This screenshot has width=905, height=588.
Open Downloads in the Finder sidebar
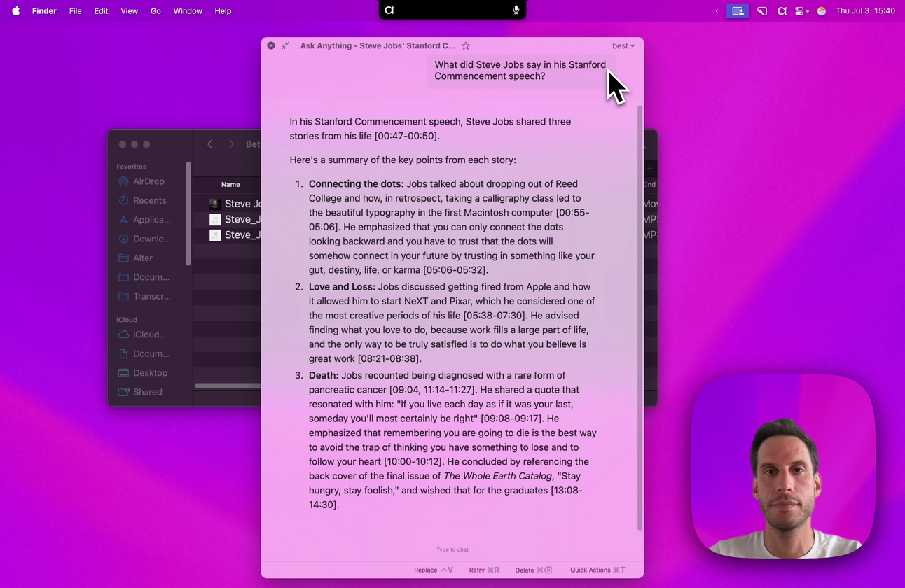144,239
